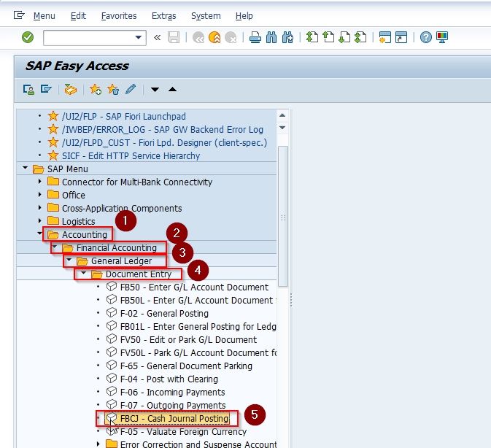Click the Add to Favorites star icon
Image resolution: width=491 pixels, height=448 pixels.
96,90
